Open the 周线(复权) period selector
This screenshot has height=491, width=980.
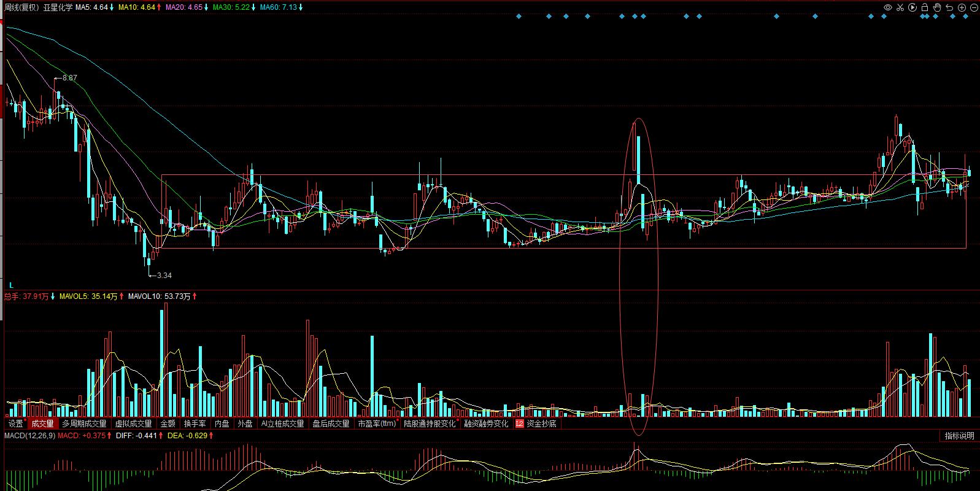(21, 7)
